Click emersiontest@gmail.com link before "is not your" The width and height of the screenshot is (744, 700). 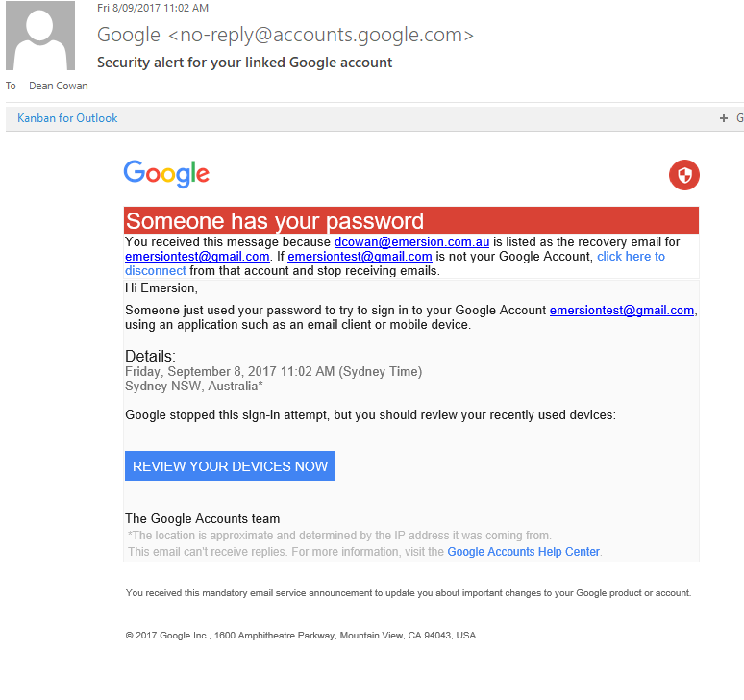coord(360,257)
